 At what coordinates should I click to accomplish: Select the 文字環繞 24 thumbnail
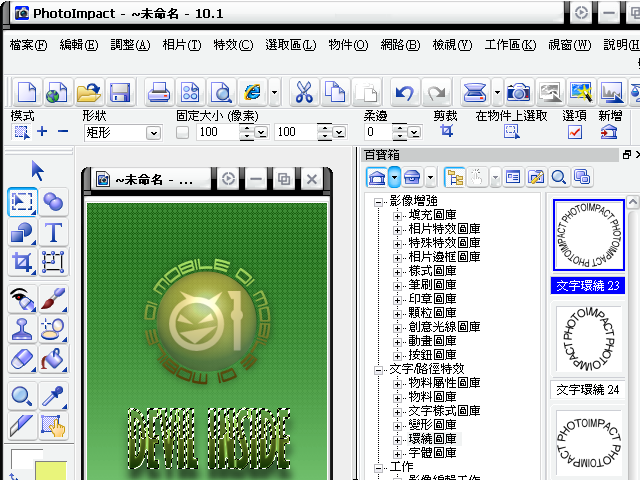589,339
